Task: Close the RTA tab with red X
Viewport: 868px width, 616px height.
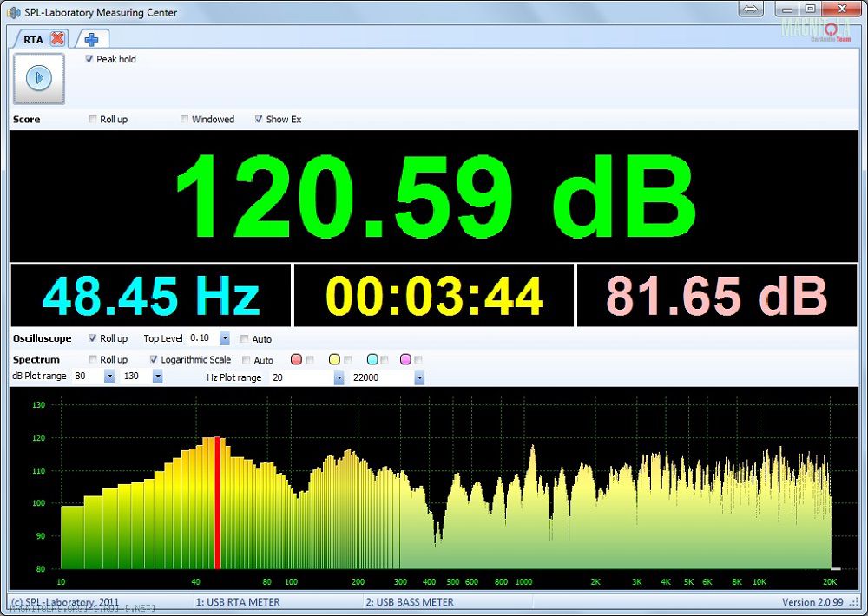Action: (57, 38)
